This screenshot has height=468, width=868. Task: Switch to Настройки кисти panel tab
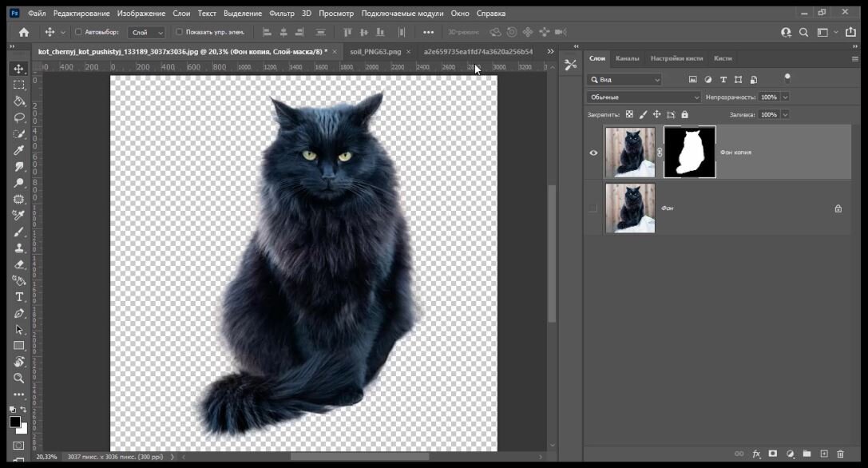point(676,58)
